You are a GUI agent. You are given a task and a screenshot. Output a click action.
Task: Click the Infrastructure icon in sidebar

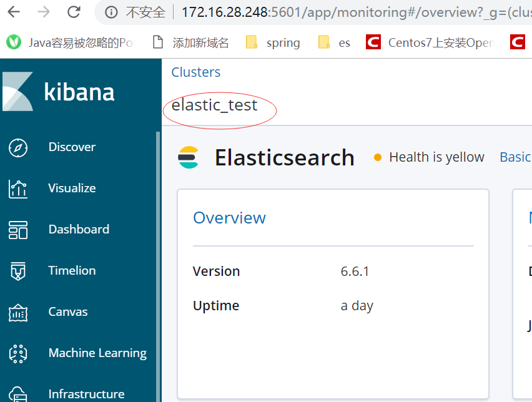click(x=18, y=395)
